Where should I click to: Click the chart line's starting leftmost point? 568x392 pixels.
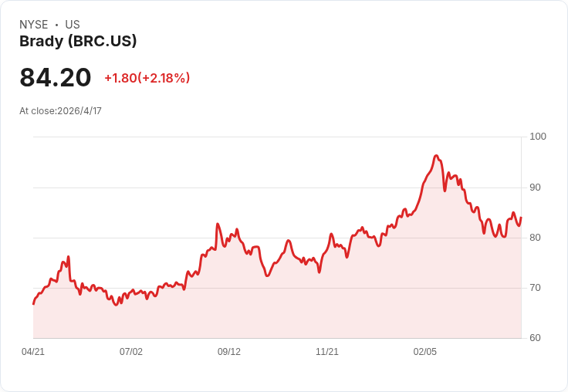point(34,303)
